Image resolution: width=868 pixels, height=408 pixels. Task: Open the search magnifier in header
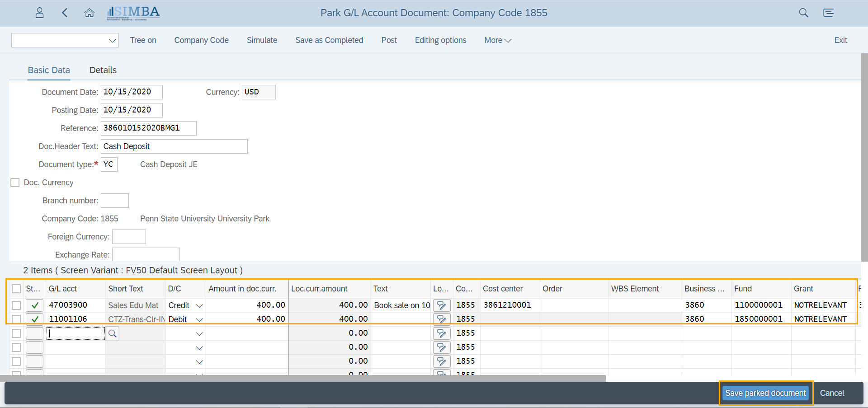tap(803, 13)
